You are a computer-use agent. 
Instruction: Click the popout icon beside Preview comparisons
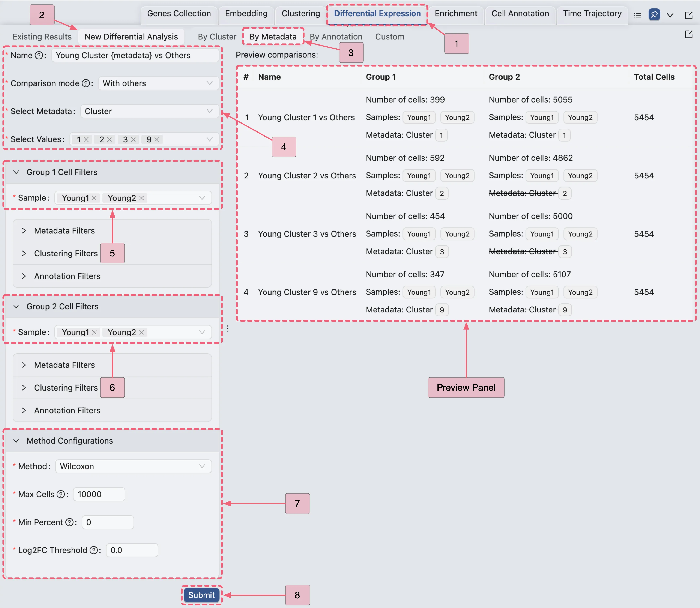click(688, 34)
